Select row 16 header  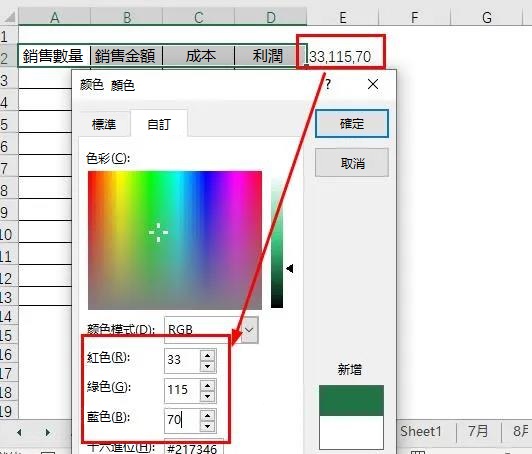[x=9, y=354]
